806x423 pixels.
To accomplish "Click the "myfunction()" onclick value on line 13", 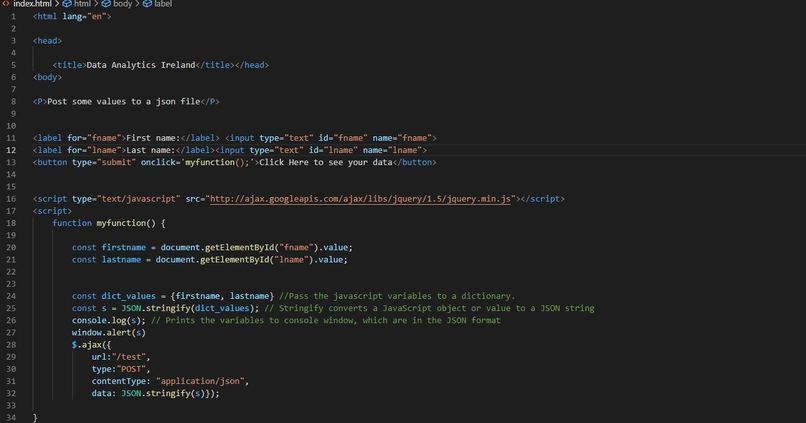I will coord(219,162).
